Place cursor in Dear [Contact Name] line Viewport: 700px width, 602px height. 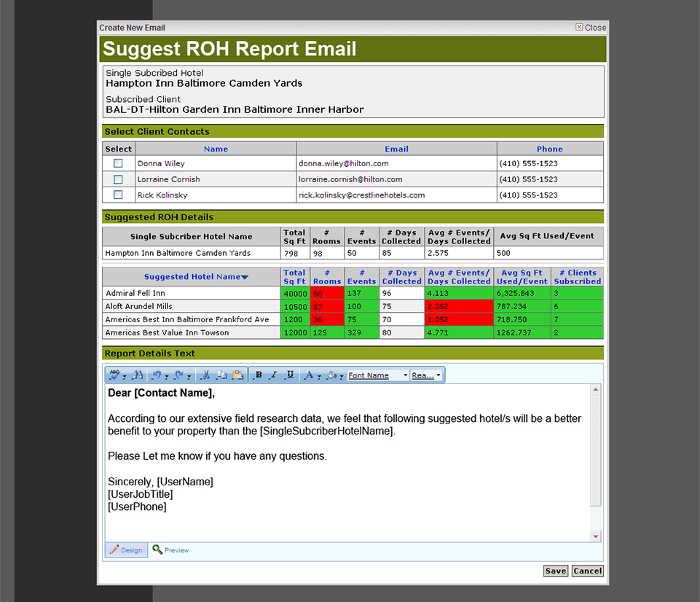(161, 393)
